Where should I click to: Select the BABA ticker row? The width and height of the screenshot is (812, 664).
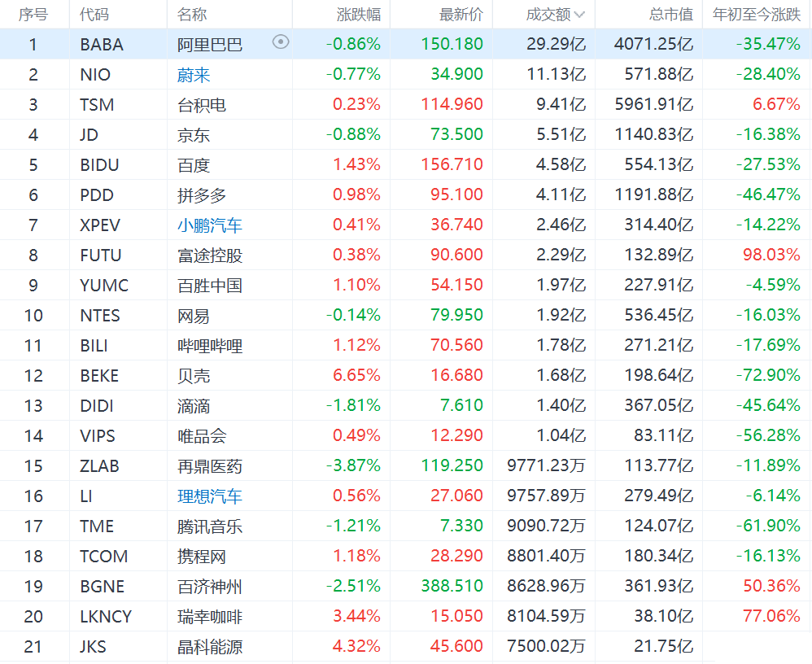[x=102, y=45]
